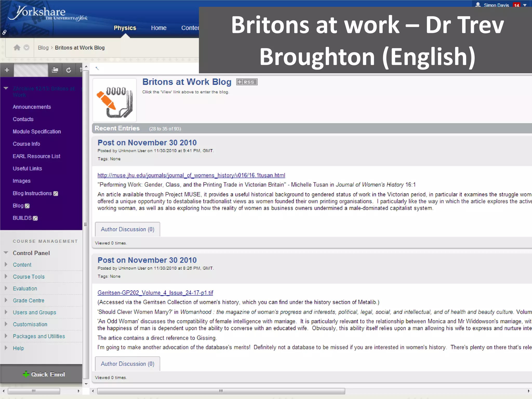Open the muse.jhu.edu journal article link
The height and width of the screenshot is (399, 532).
tap(191, 175)
